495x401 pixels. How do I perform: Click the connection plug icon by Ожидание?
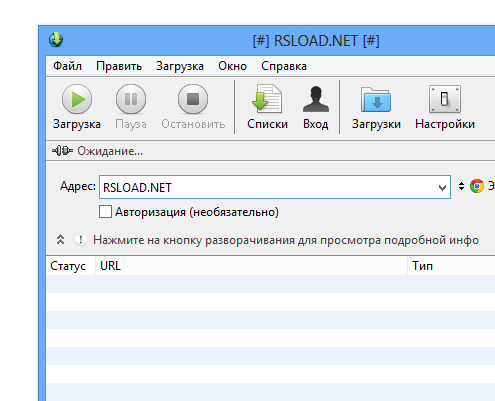point(62,151)
